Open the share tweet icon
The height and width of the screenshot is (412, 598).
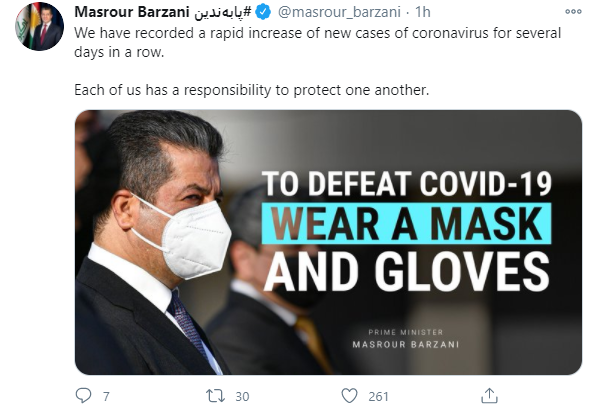(489, 396)
